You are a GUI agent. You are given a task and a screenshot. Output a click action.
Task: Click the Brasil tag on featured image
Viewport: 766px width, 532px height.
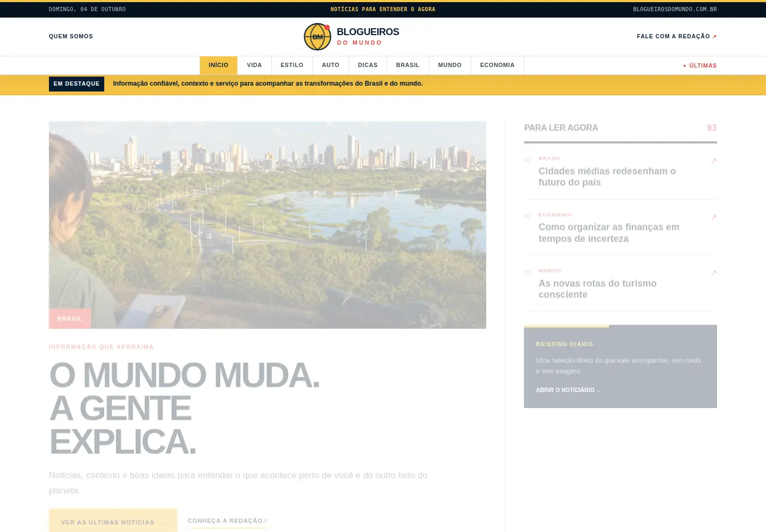click(70, 319)
